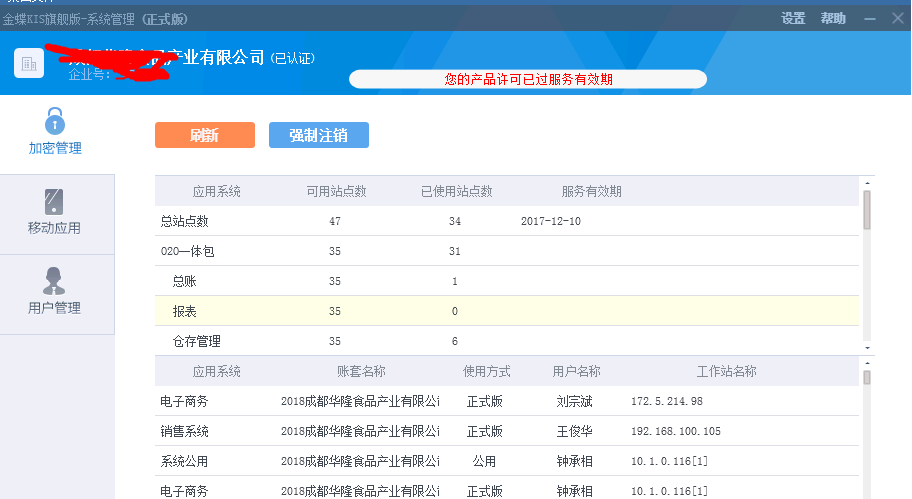The height and width of the screenshot is (499, 912).
Task: Minimize the 系统管理 window
Action: point(870,19)
